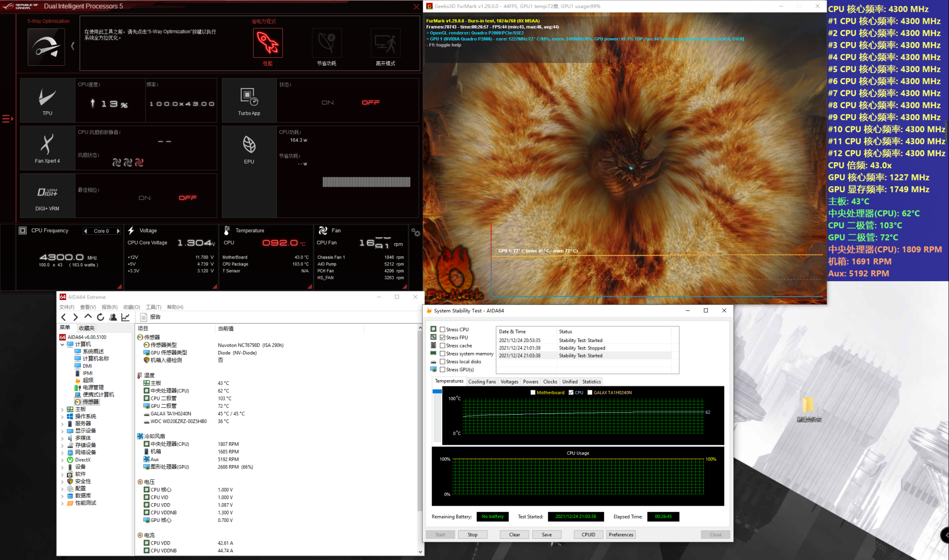Screen dimensions: 949x560
Task: Click the 报告 report icon in AIDA64
Action: click(144, 317)
